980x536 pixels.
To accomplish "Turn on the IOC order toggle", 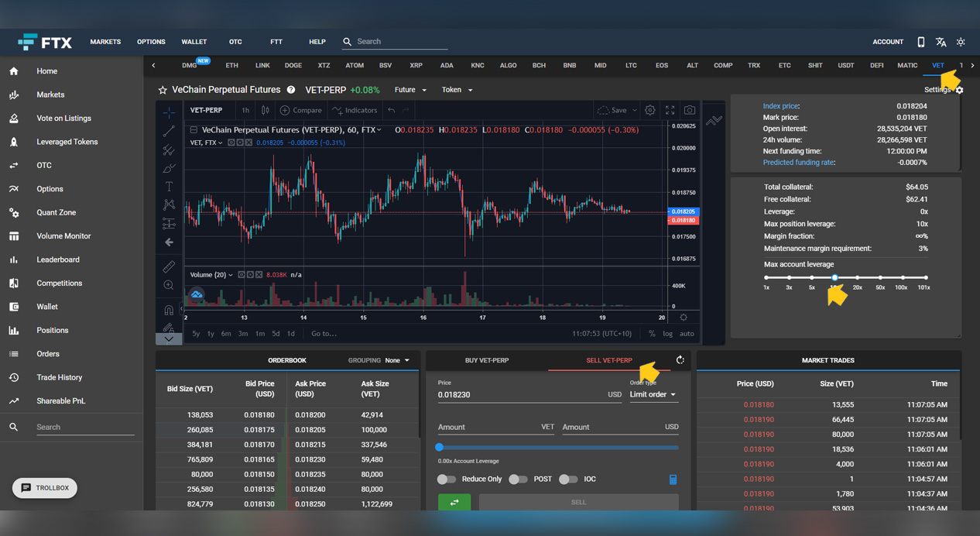I will [567, 479].
